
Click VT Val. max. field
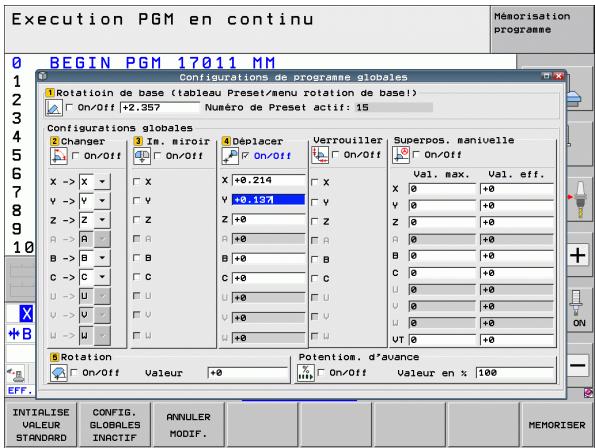coord(442,340)
